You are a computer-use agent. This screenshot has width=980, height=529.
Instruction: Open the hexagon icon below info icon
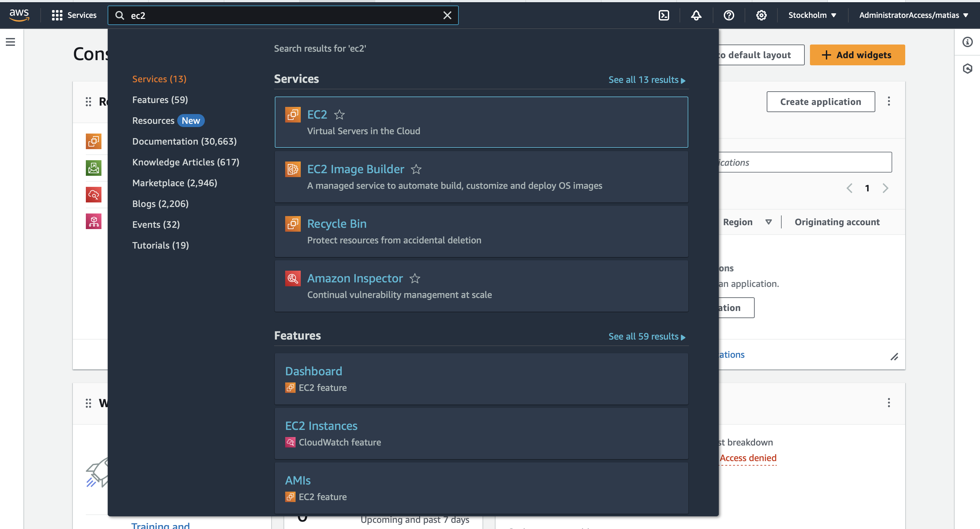pos(967,69)
